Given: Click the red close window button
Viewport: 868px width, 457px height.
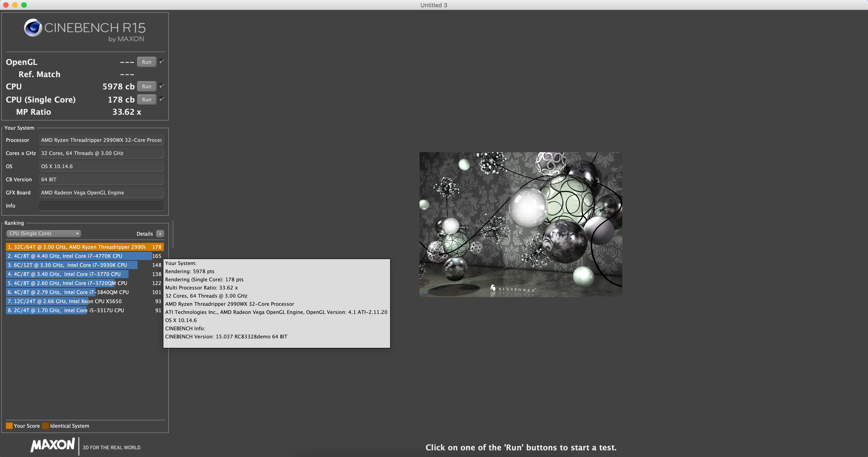Looking at the screenshot, I should tap(6, 5).
